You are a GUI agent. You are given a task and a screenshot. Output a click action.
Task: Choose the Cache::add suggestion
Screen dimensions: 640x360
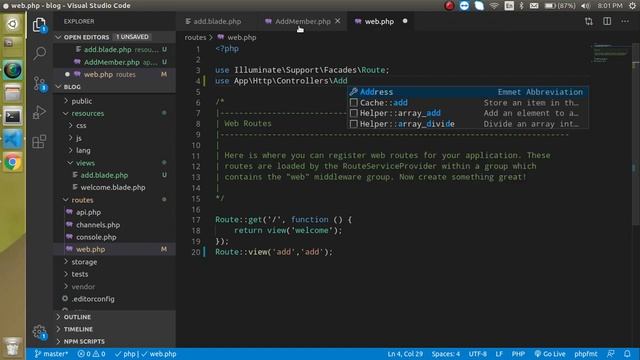[x=468, y=102]
